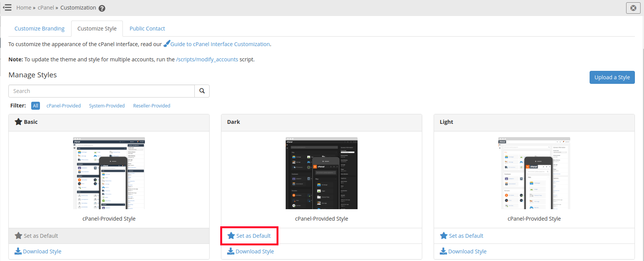Image resolution: width=644 pixels, height=261 pixels.
Task: Click the Dark style title text
Action: point(234,122)
